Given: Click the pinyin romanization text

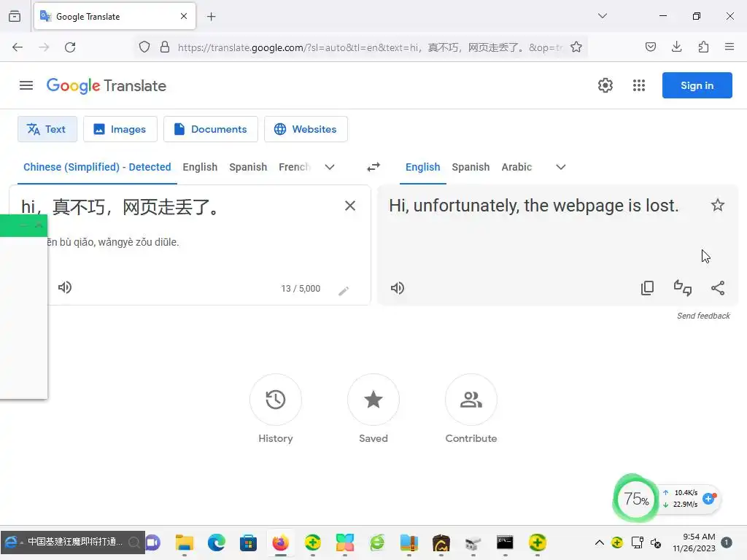Looking at the screenshot, I should (x=113, y=242).
